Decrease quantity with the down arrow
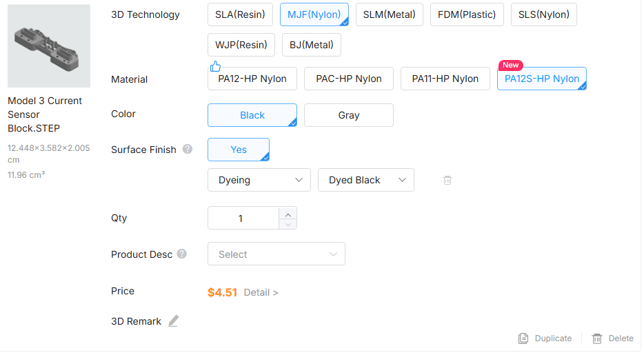 pos(288,224)
